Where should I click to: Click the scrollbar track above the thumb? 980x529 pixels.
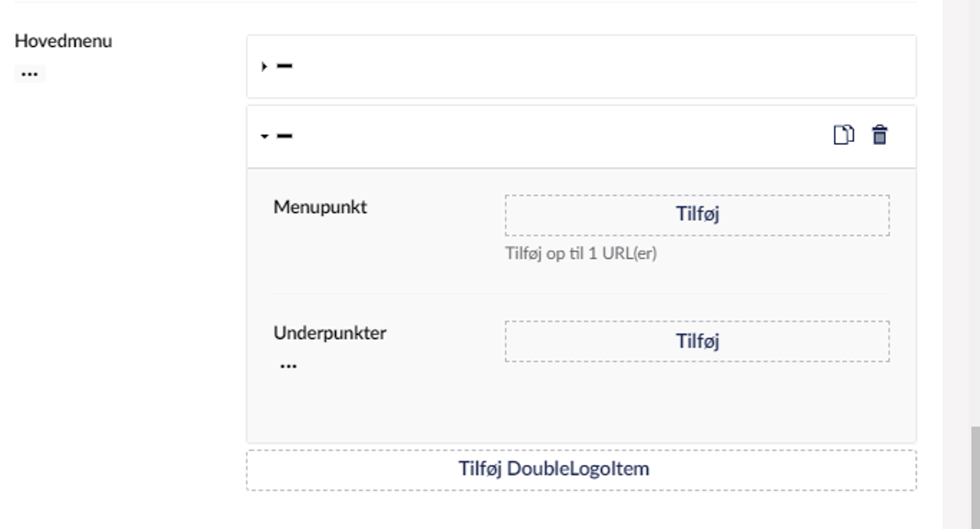click(974, 207)
